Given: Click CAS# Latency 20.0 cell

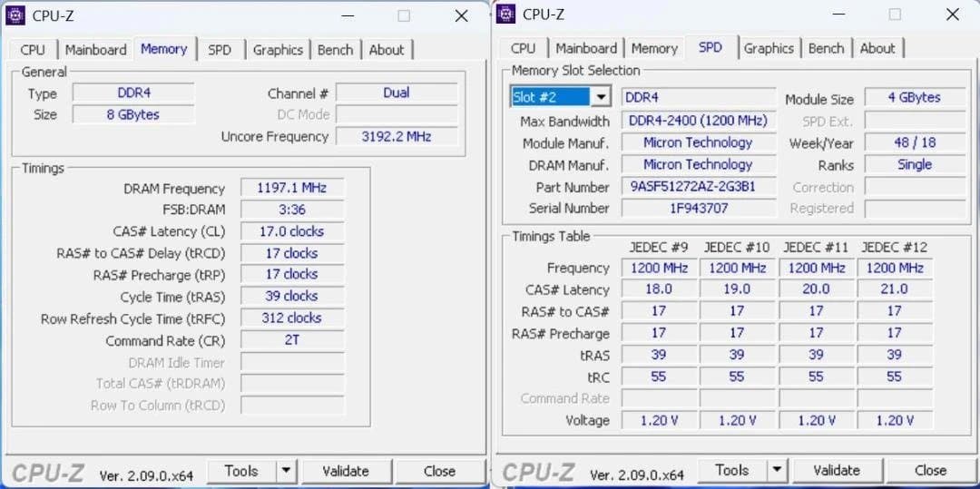Looking at the screenshot, I should point(817,289).
